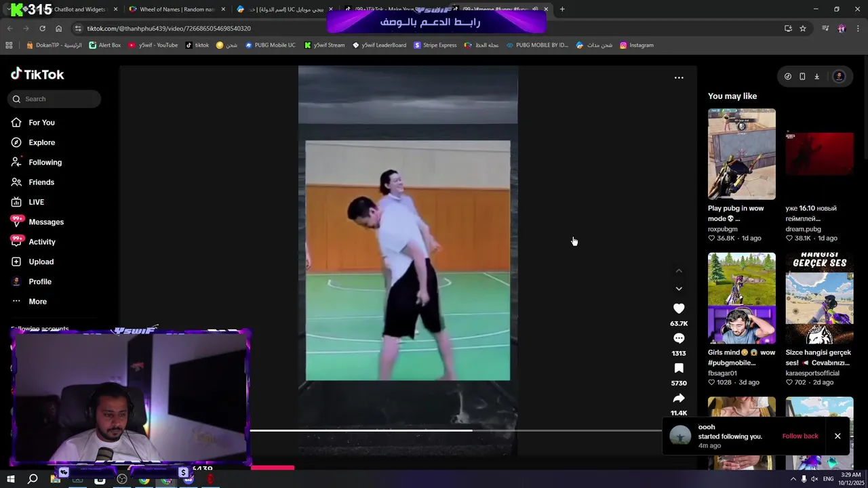
Task: Open the apps grid in bookmarks bar
Action: pyautogui.click(x=9, y=45)
